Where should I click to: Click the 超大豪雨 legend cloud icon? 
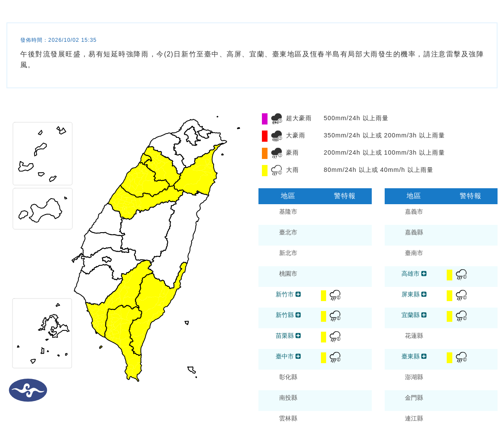click(x=277, y=118)
